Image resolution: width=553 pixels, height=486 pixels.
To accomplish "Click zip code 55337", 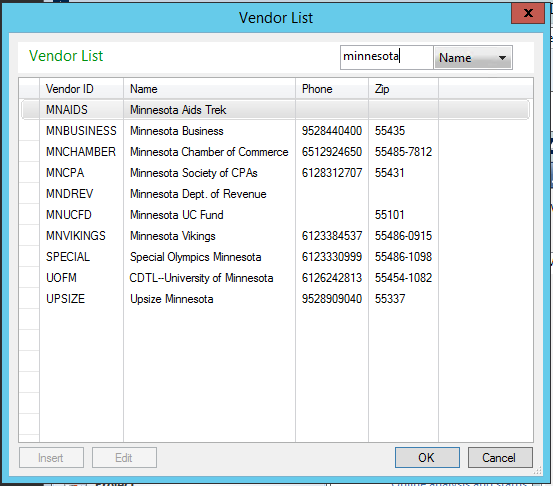I will pyautogui.click(x=390, y=299).
